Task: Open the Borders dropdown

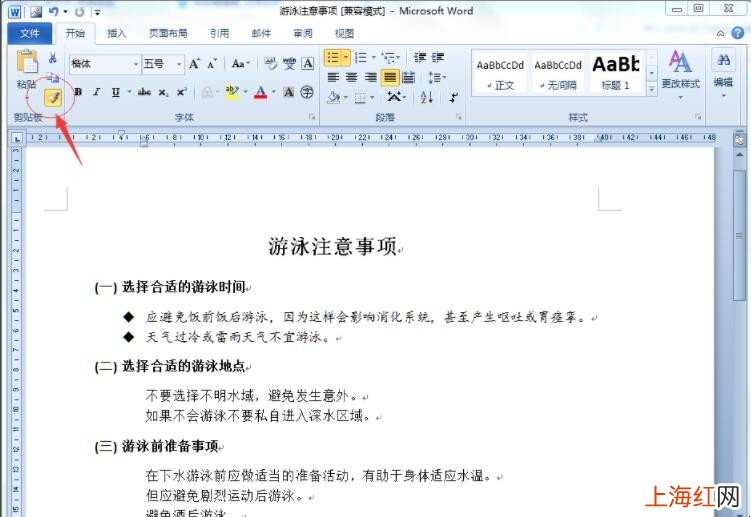Action: (372, 98)
